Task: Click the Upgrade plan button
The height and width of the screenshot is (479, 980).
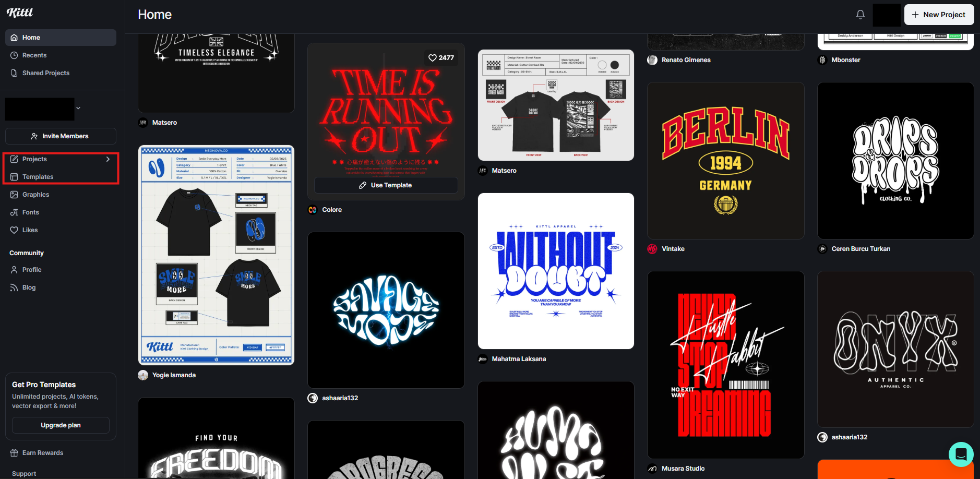Action: [61, 425]
